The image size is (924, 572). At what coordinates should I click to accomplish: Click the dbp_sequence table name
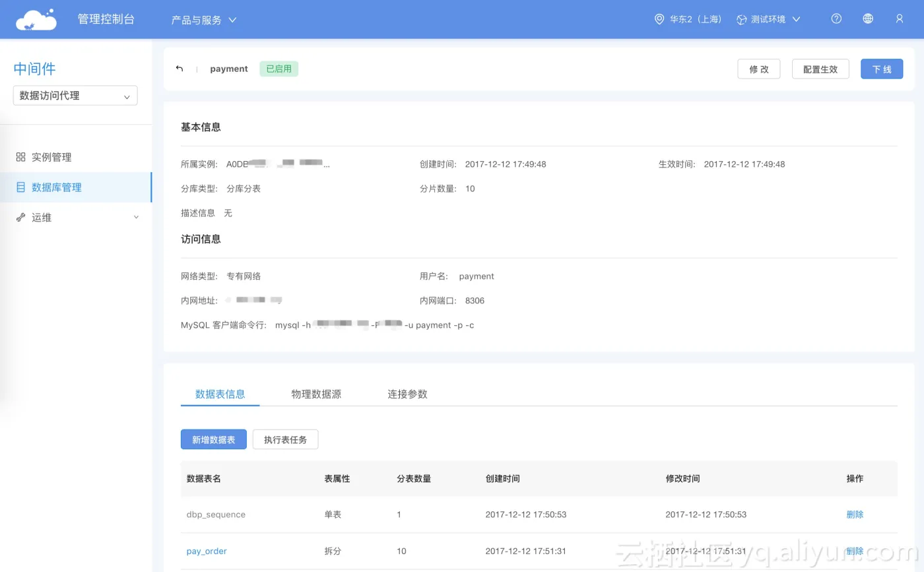point(216,515)
